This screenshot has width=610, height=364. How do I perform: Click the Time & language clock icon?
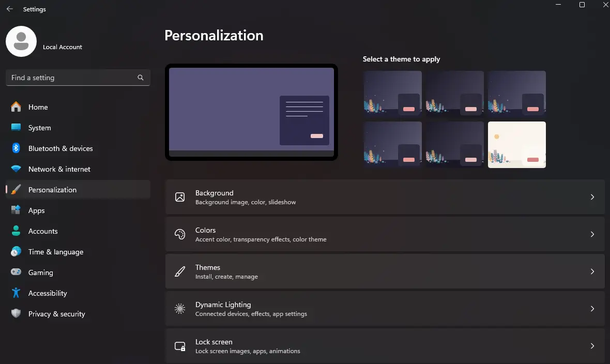pos(16,251)
